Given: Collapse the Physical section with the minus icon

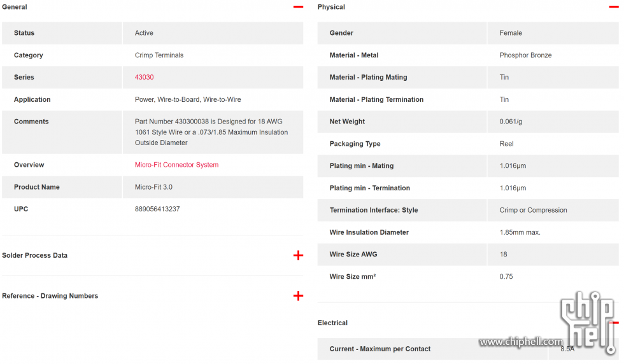Looking at the screenshot, I should [x=614, y=7].
